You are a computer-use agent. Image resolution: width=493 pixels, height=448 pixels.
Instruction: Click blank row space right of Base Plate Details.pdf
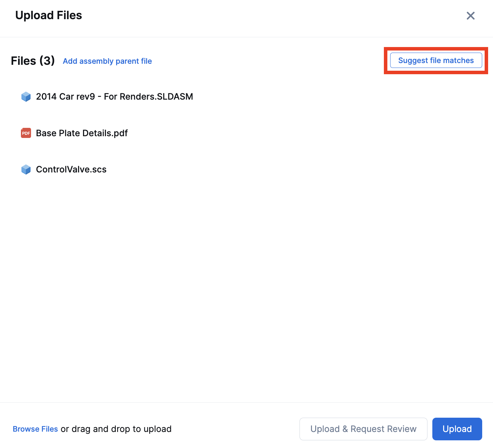(x=296, y=133)
